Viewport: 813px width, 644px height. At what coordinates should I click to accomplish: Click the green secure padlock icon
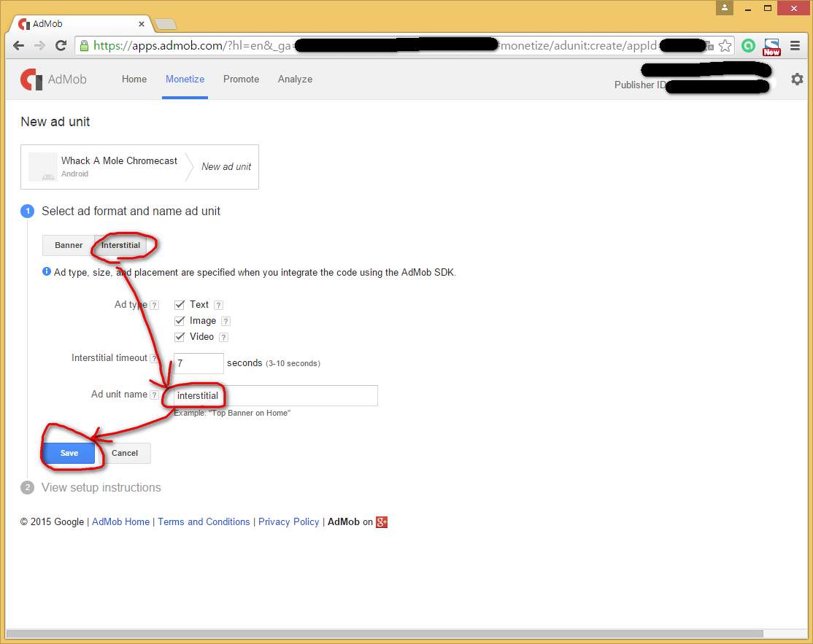coord(84,46)
